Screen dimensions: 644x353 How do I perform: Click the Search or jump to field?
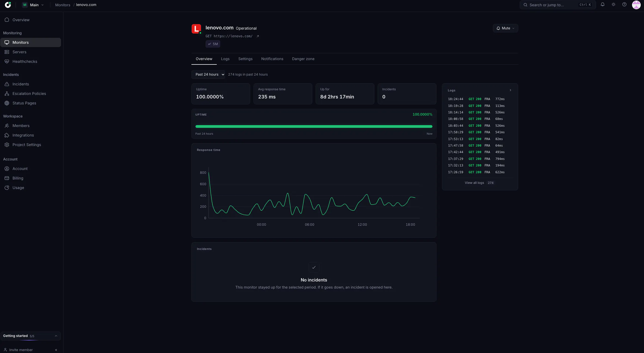click(x=558, y=5)
